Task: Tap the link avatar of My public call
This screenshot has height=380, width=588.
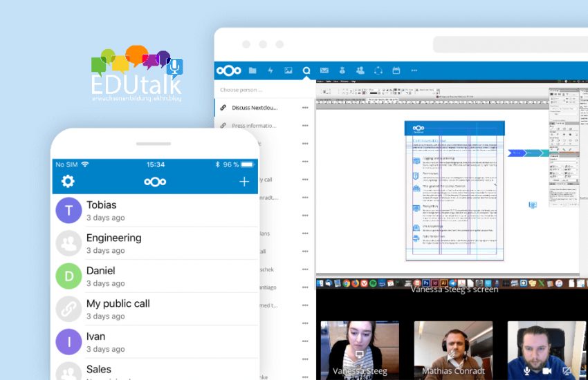Action: [68, 310]
